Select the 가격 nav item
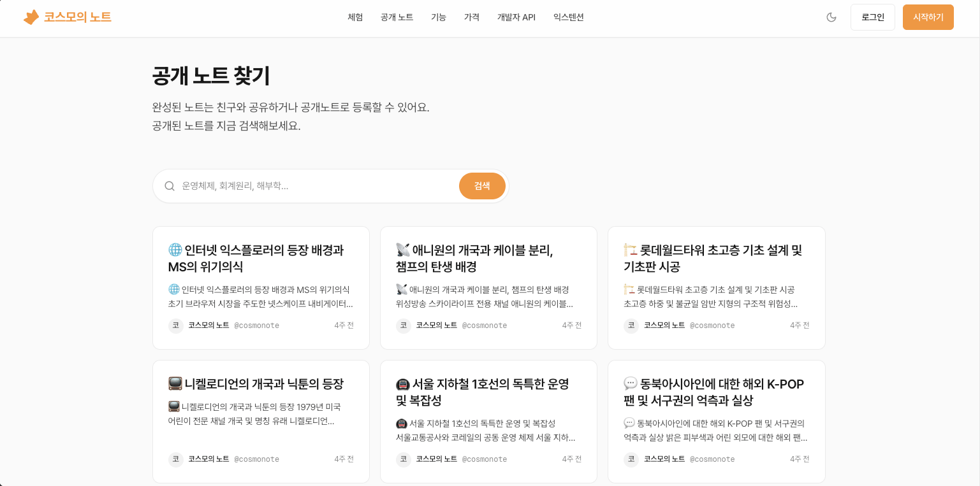The height and width of the screenshot is (486, 980). [472, 17]
